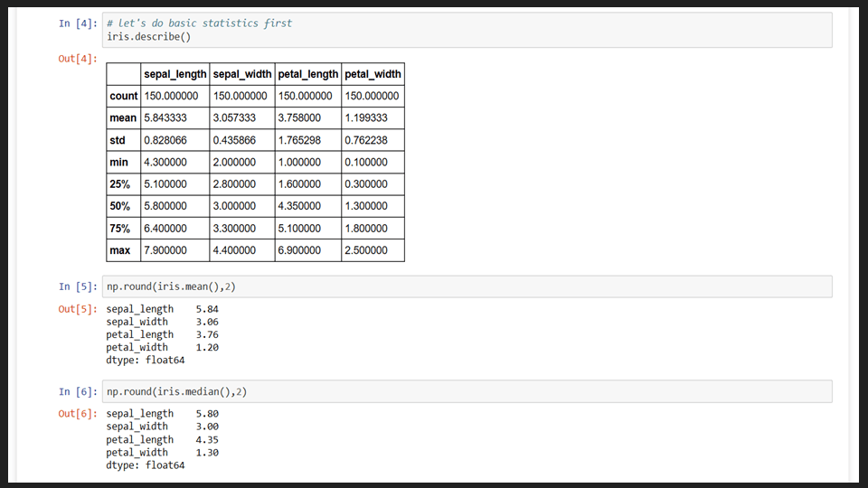This screenshot has width=868, height=488.
Task: Click the max value 7.900000
Action: tap(165, 250)
